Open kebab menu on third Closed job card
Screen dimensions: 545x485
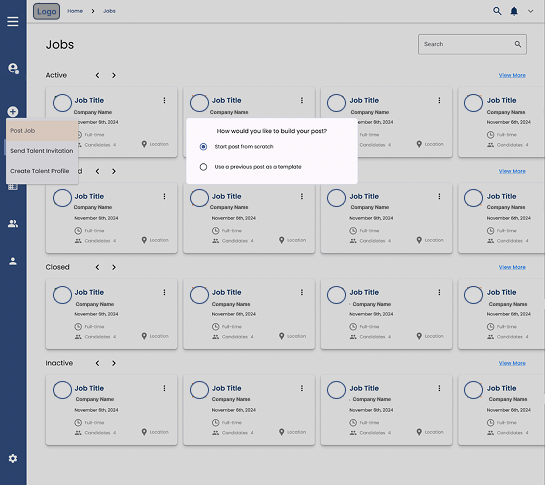coord(439,292)
